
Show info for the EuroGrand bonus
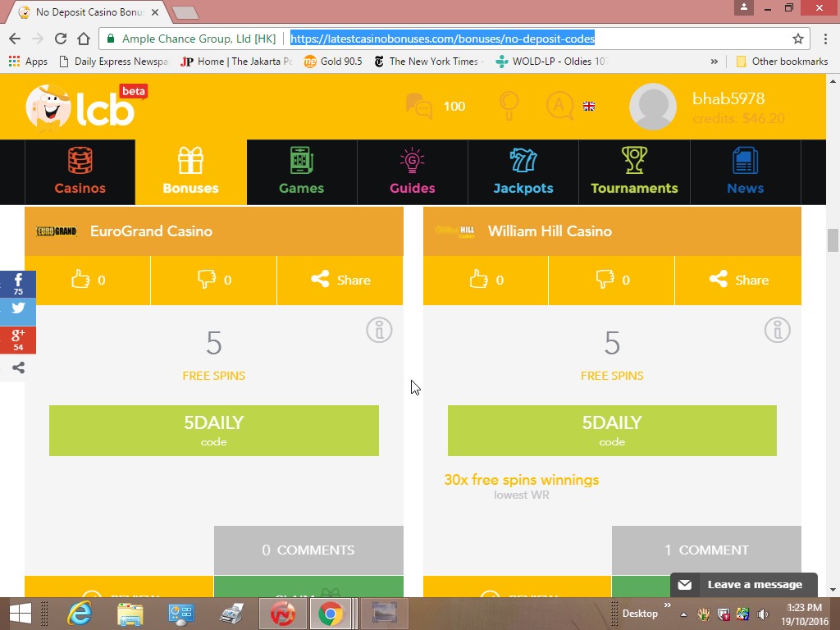click(379, 330)
